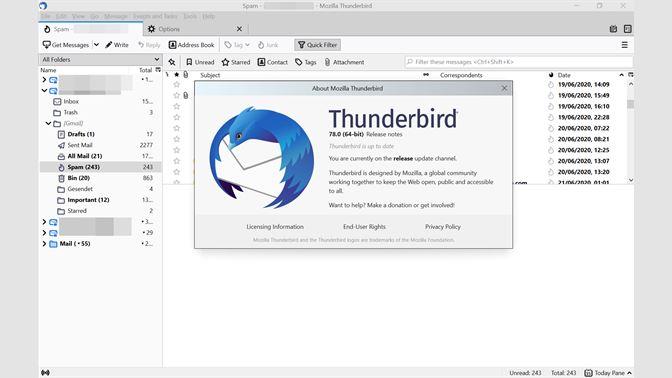Filter messages by Contact
This screenshot has width=672, height=378.
pyautogui.click(x=273, y=62)
